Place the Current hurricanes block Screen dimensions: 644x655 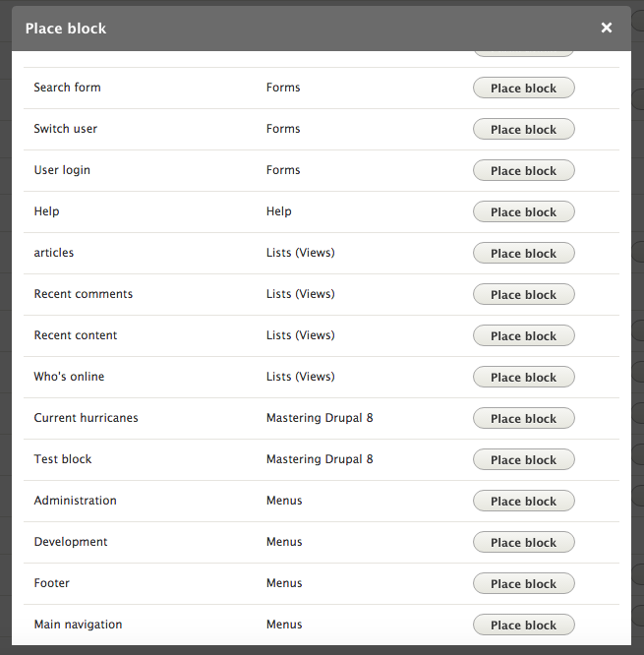(523, 419)
